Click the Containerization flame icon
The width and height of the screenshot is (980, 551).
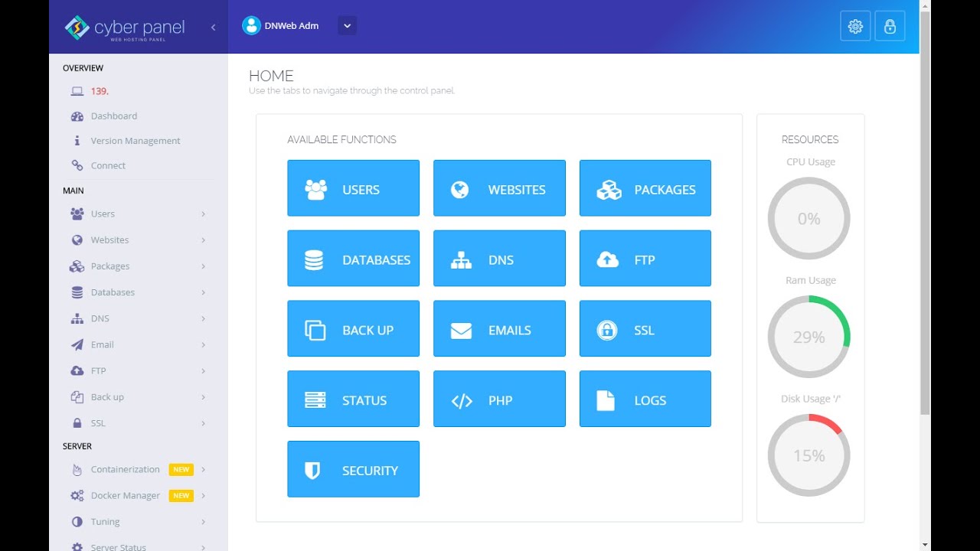tap(77, 470)
